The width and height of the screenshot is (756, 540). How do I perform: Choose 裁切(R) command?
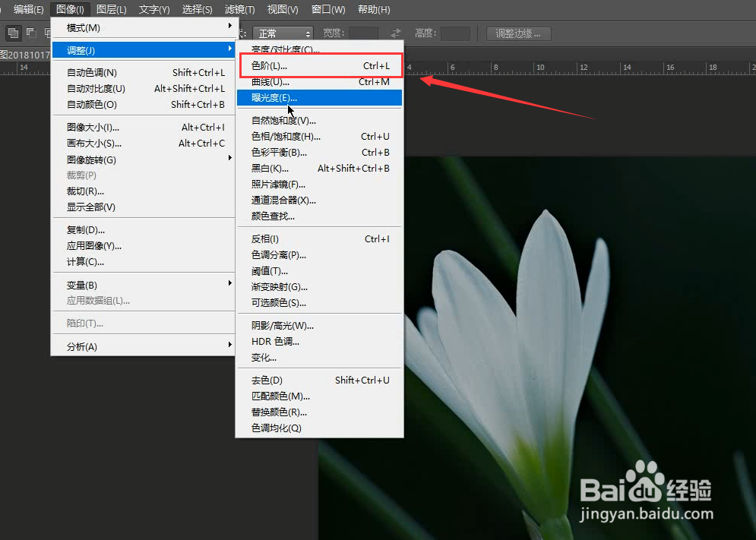point(143,191)
